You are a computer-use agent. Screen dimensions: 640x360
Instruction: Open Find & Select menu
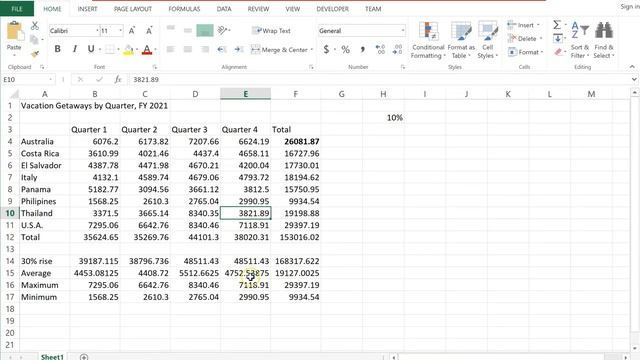point(604,40)
